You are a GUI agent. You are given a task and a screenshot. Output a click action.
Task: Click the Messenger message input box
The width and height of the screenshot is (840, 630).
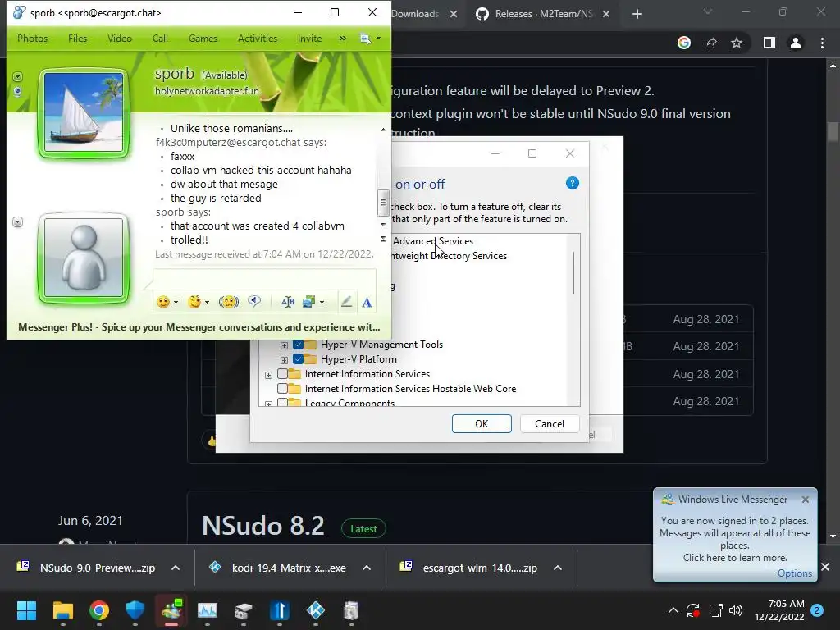[264, 279]
